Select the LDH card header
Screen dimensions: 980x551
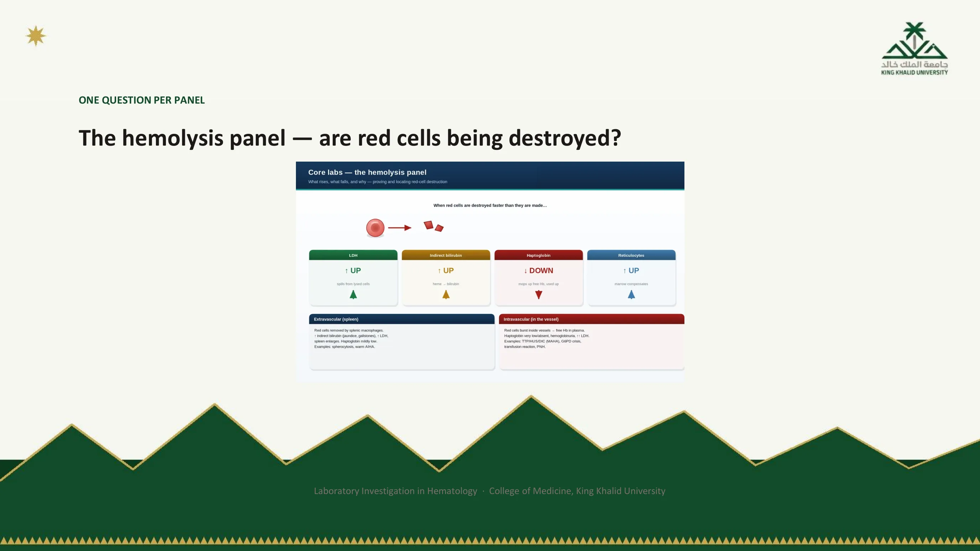tap(353, 255)
